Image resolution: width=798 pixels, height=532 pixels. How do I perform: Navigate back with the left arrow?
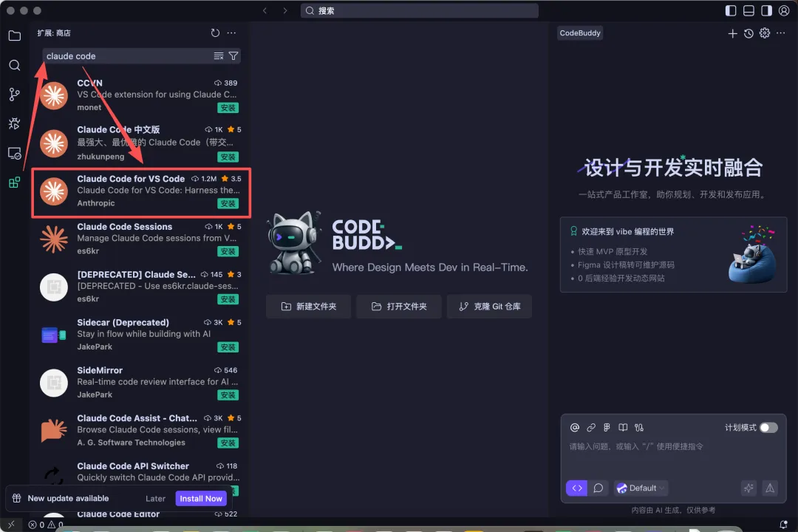(265, 10)
